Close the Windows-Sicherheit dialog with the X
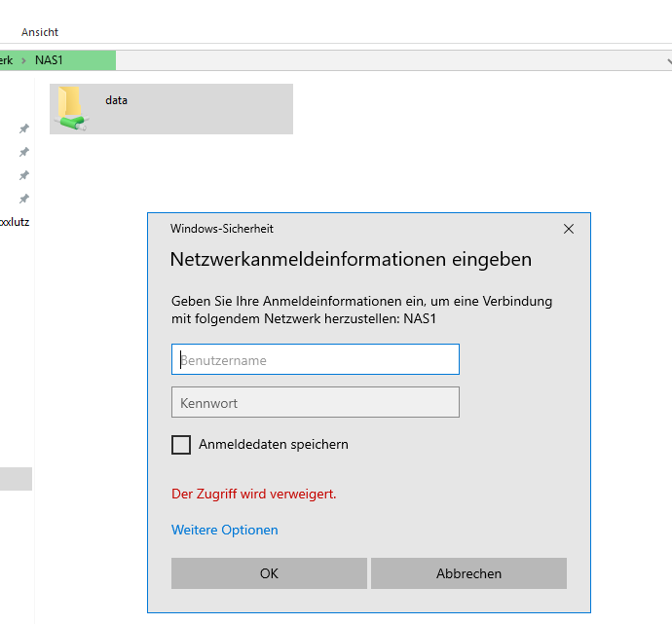 [569, 229]
